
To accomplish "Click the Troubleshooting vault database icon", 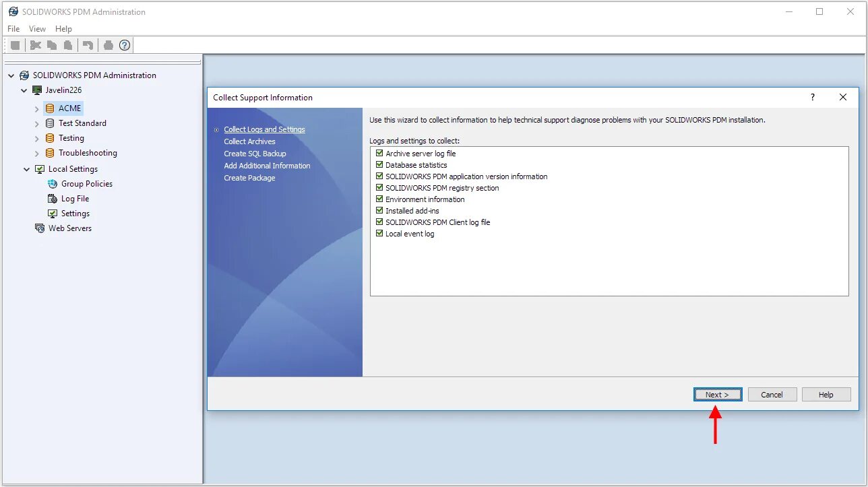I will pos(50,153).
